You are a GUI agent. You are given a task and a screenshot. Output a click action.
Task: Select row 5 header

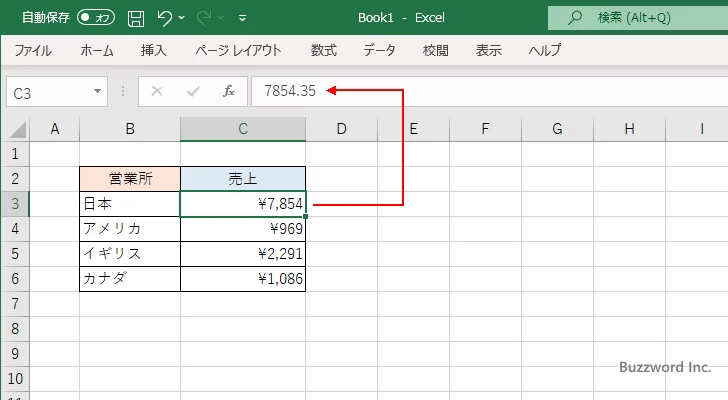tap(15, 254)
